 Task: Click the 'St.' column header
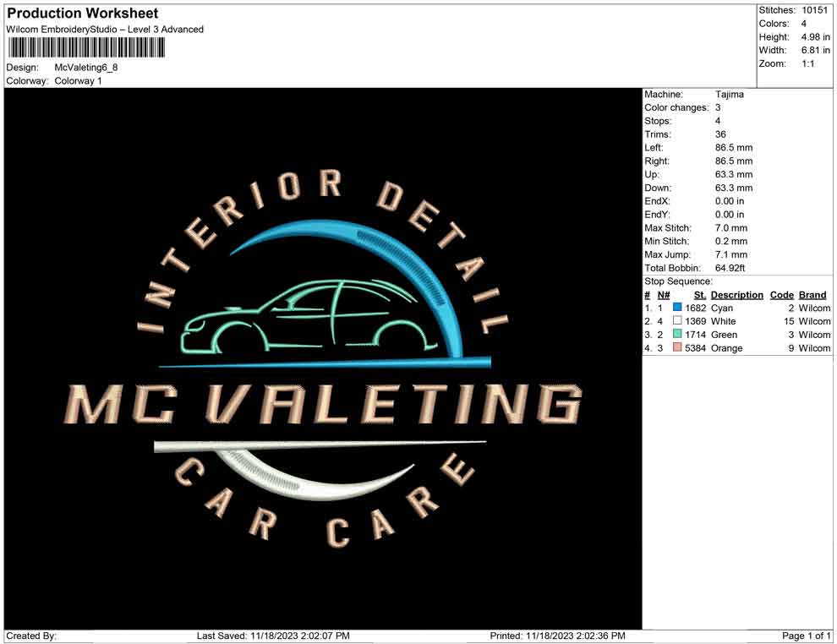(700, 294)
